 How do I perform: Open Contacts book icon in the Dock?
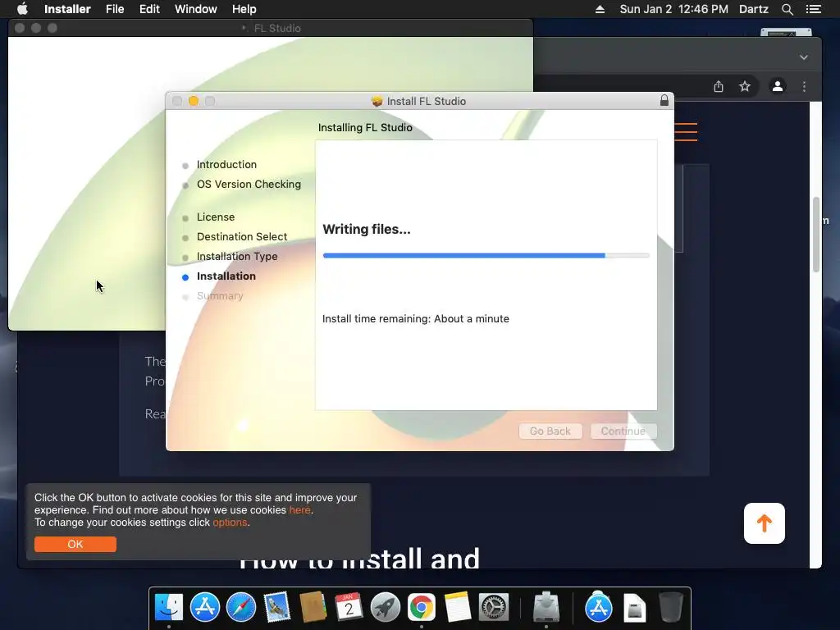click(313, 608)
